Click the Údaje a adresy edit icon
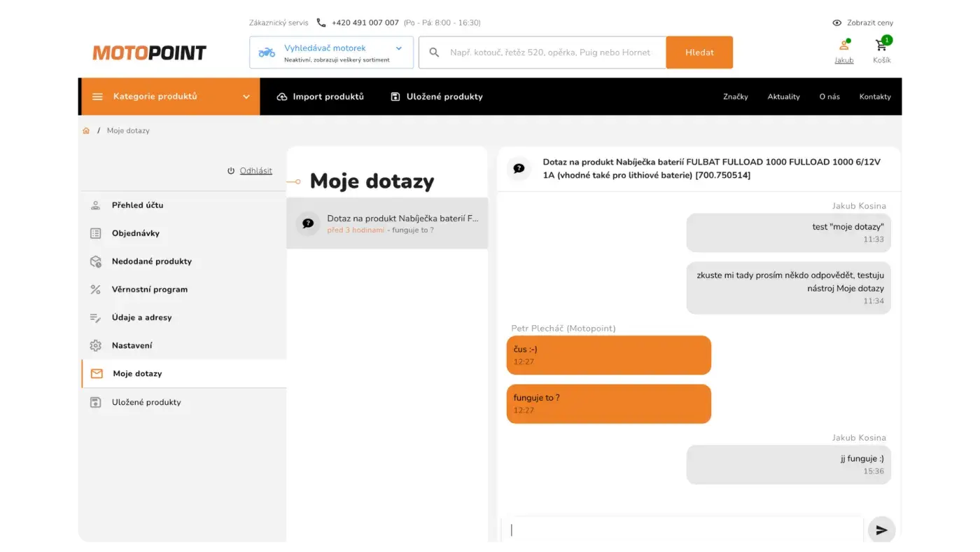This screenshot has height=552, width=980. [96, 317]
